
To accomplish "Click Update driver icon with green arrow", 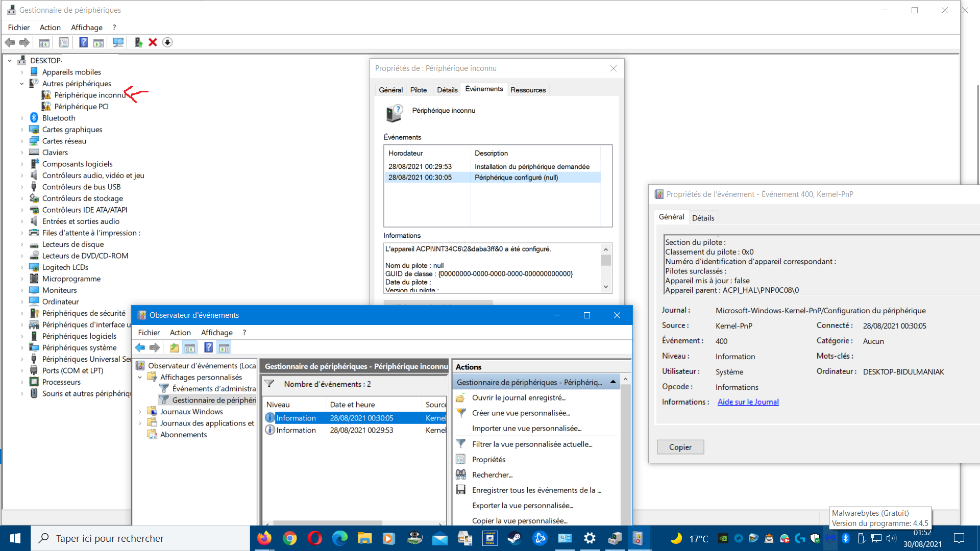I will pyautogui.click(x=138, y=42).
